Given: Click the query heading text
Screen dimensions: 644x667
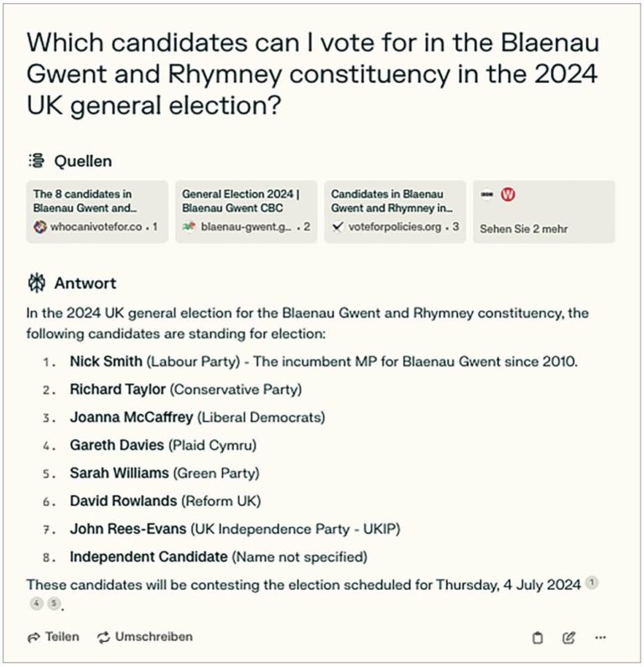Looking at the screenshot, I should click(x=313, y=74).
